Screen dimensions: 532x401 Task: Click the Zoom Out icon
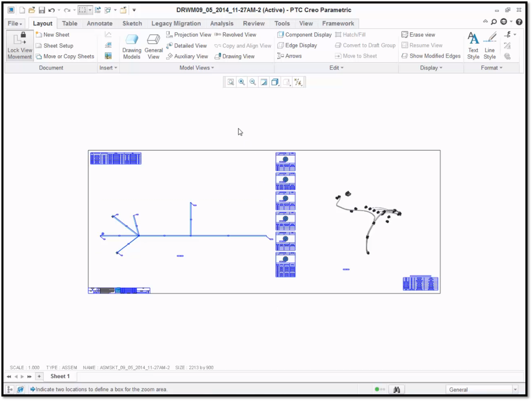point(253,82)
